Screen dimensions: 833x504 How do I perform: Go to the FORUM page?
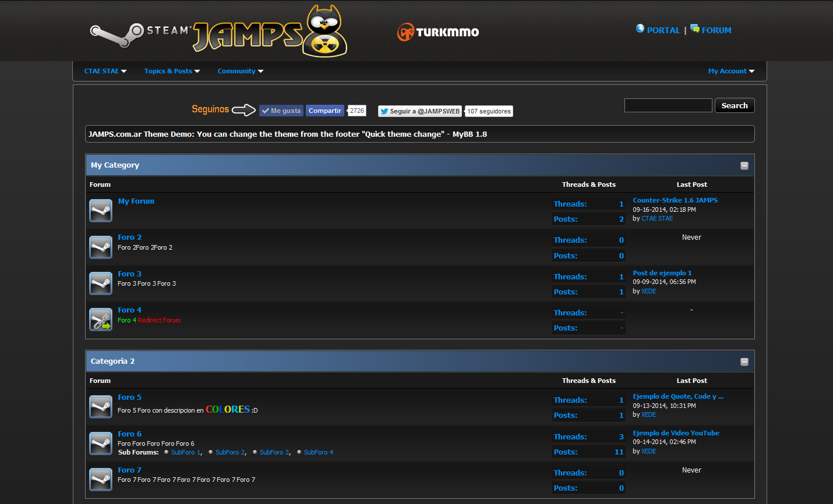716,30
